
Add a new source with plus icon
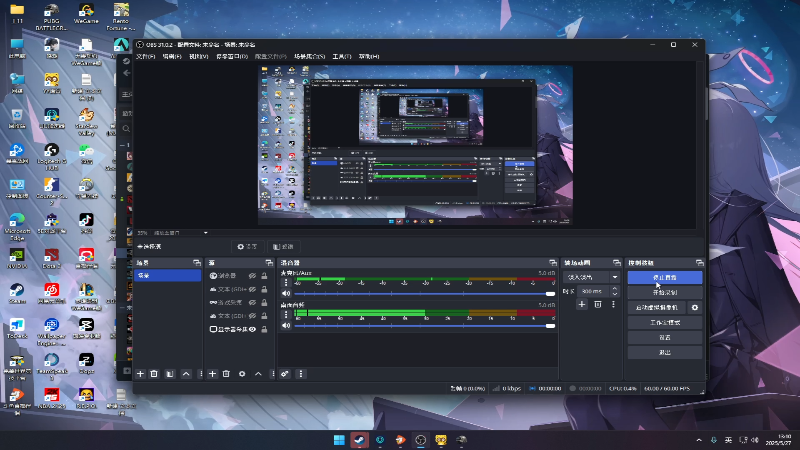(x=213, y=374)
